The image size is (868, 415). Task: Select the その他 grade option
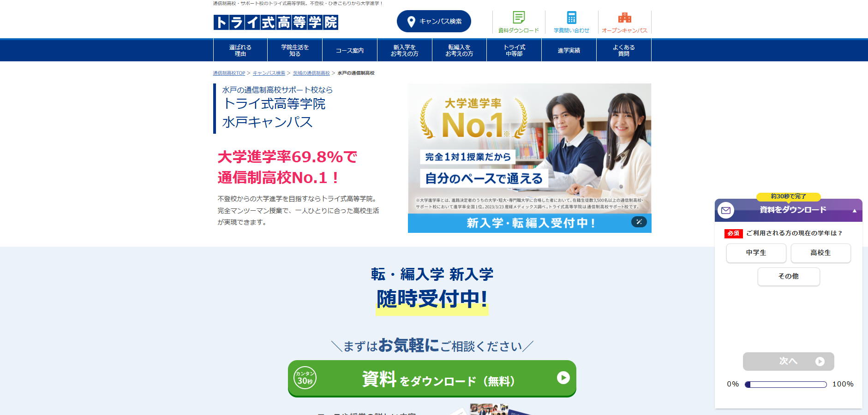tap(788, 276)
